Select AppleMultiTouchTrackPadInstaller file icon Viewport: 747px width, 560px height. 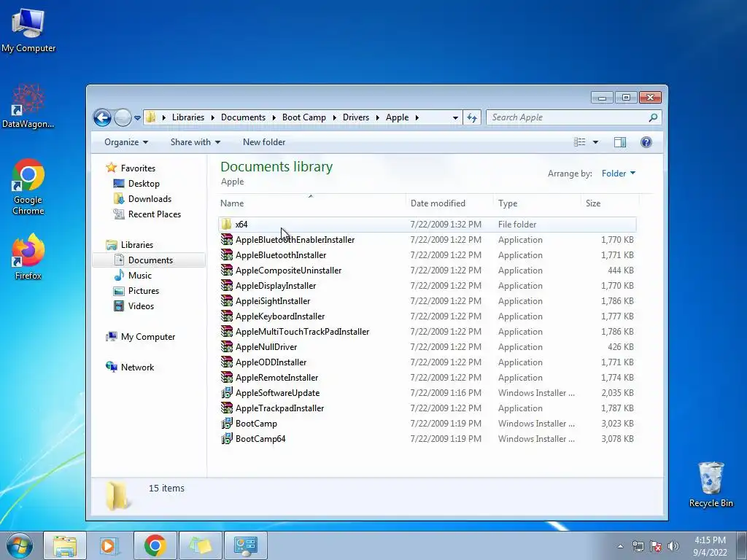(x=227, y=332)
